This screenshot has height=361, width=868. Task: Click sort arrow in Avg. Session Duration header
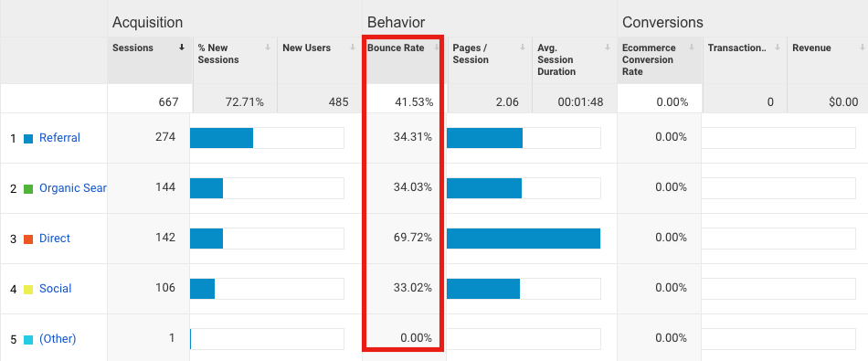[x=608, y=48]
